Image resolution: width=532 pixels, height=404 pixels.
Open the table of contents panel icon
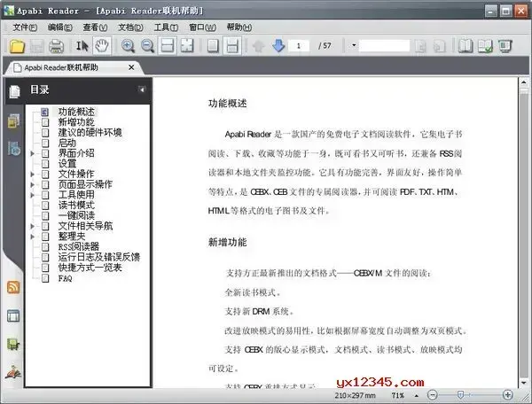coord(14,91)
